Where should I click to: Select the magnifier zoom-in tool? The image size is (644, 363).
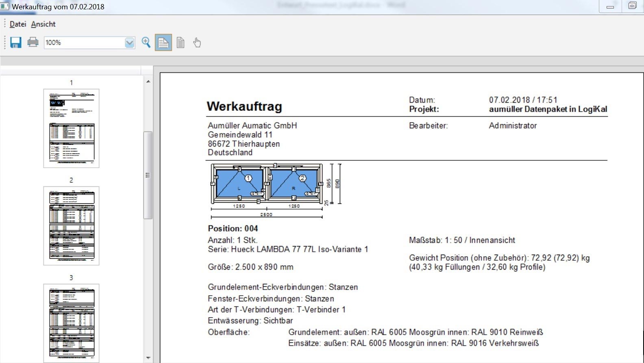[146, 42]
